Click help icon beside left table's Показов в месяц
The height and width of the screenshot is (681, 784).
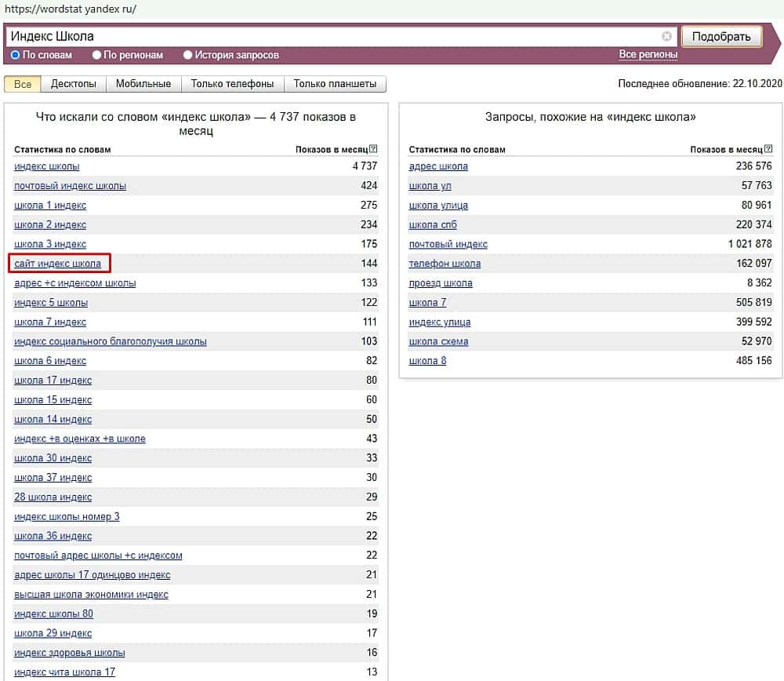click(373, 149)
